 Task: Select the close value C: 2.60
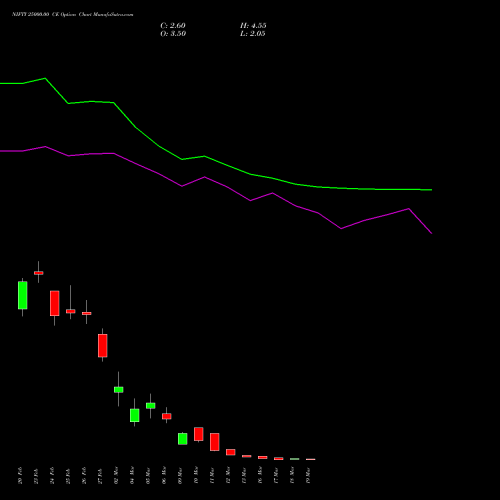173,26
